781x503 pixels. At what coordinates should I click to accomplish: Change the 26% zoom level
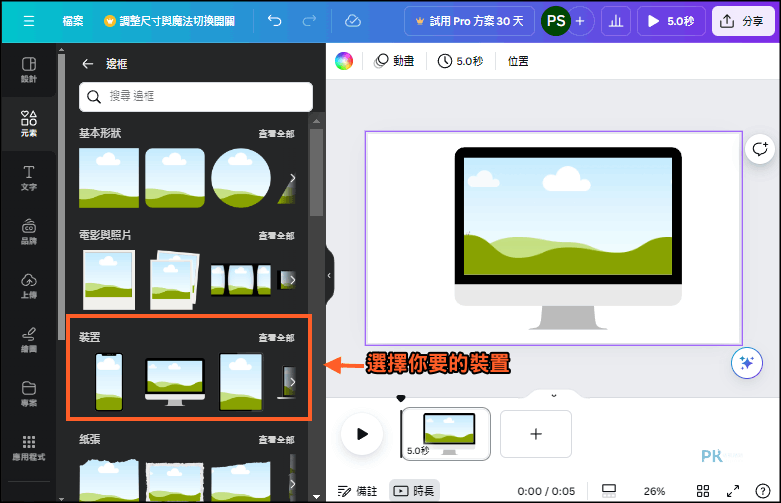coord(654,492)
